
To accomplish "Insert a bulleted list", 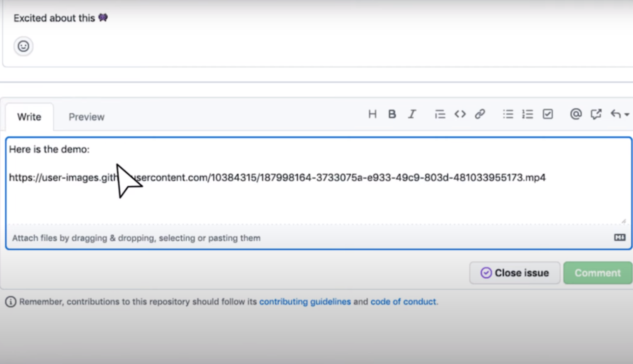I will click(508, 114).
